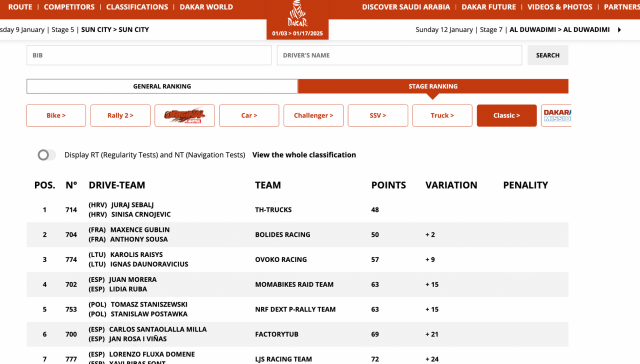The height and width of the screenshot is (364, 640).
Task: Click car number 702
Action: point(71,284)
